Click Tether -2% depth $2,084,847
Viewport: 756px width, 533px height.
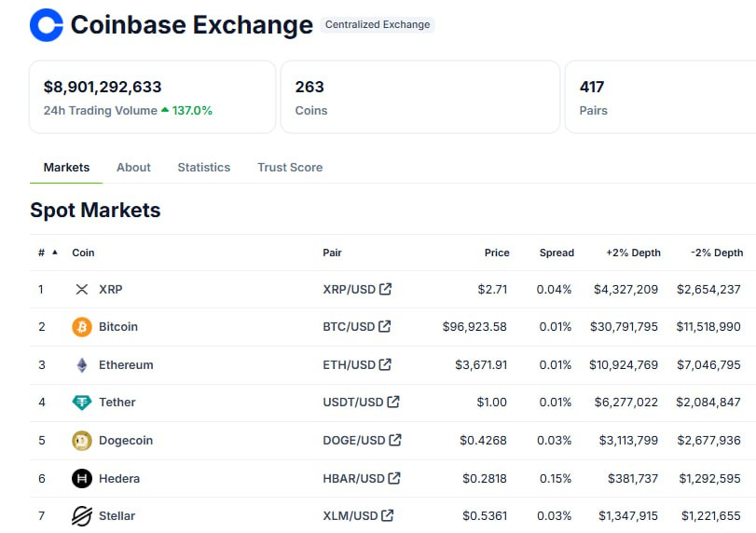pyautogui.click(x=708, y=402)
